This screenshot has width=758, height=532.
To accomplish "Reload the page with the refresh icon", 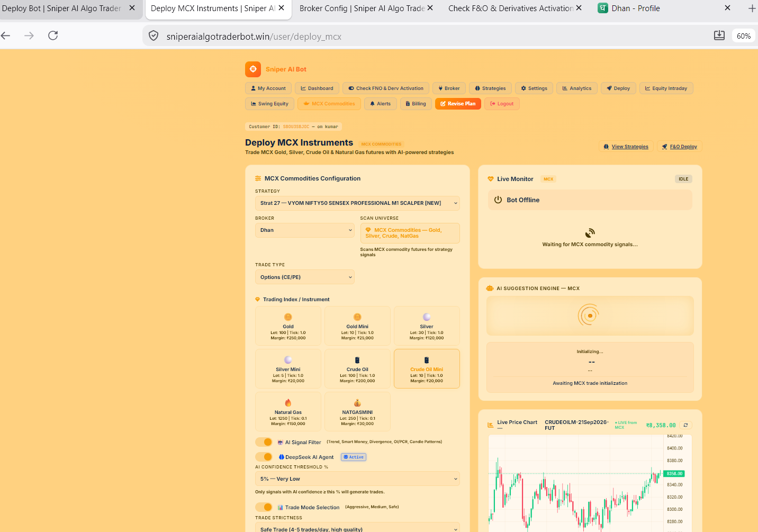I will click(x=53, y=35).
